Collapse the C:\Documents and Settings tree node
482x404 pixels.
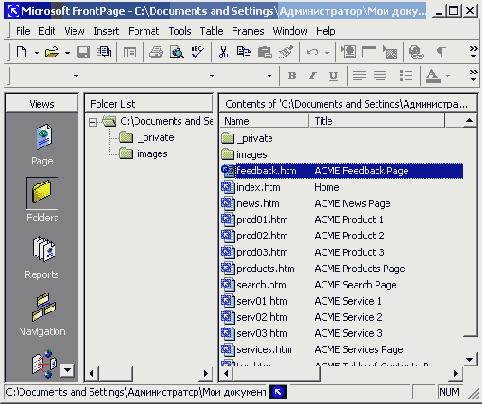click(x=93, y=122)
